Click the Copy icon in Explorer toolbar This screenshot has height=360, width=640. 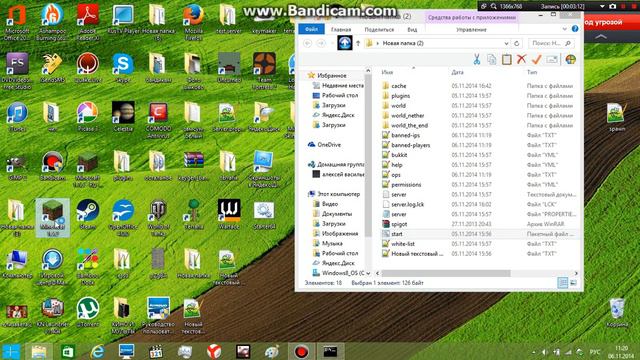pos(492,60)
